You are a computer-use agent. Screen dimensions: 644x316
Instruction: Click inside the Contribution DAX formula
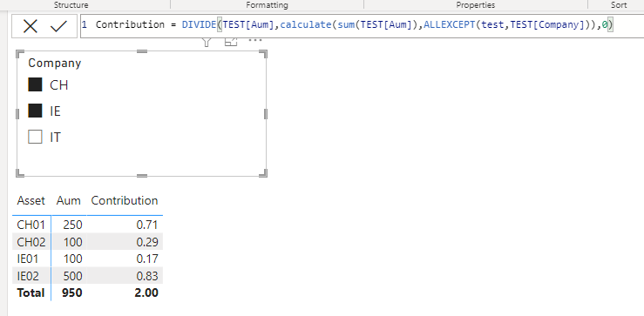362,25
